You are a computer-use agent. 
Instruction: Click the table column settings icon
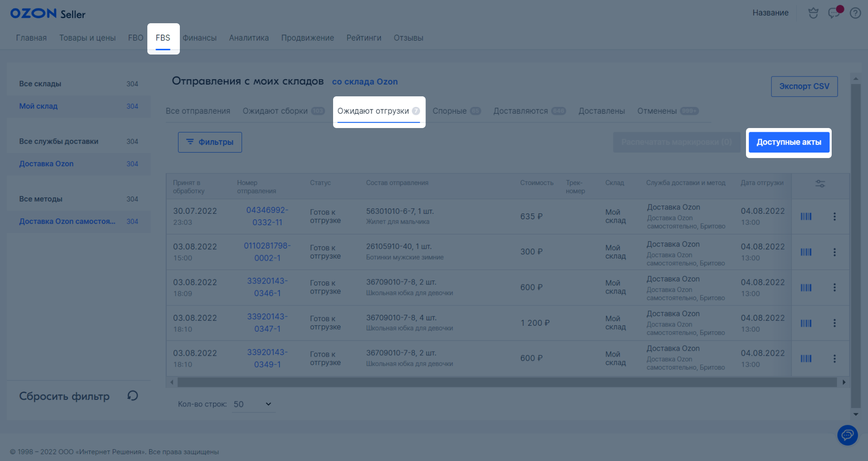click(x=820, y=183)
